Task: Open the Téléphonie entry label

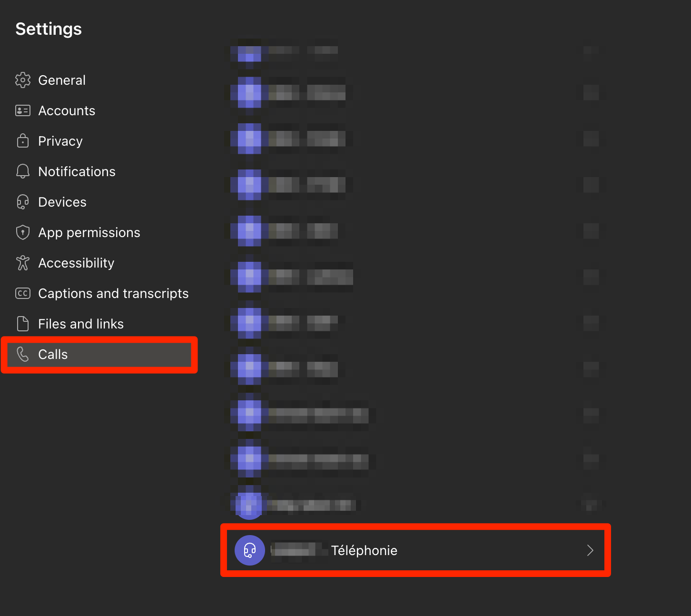Action: pyautogui.click(x=364, y=550)
